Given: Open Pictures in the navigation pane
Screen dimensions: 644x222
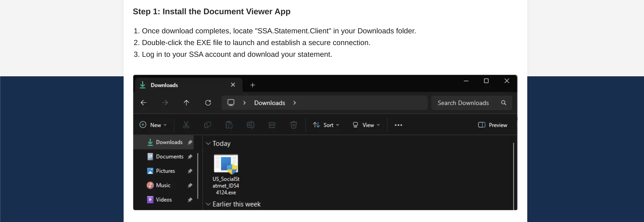Looking at the screenshot, I should pyautogui.click(x=161, y=171).
